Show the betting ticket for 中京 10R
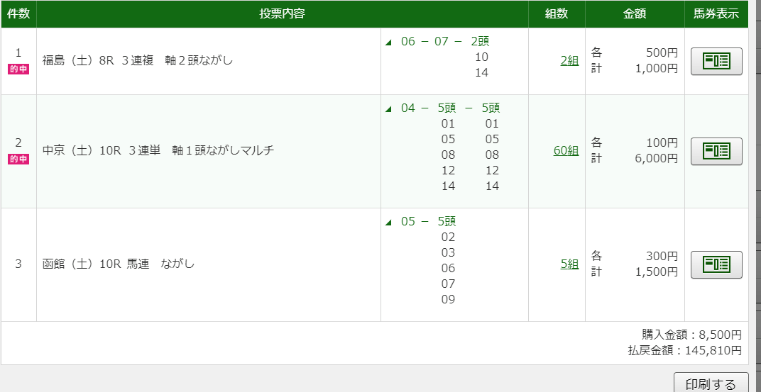The image size is (761, 392). coord(716,151)
